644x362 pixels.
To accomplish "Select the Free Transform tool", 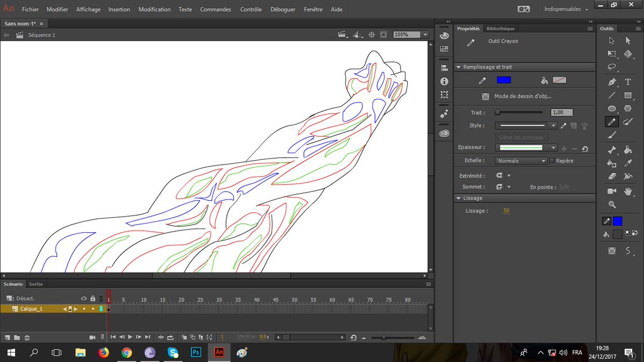I will pos(612,54).
